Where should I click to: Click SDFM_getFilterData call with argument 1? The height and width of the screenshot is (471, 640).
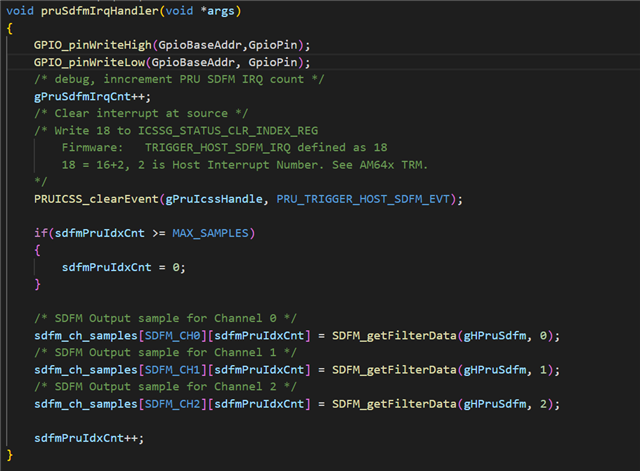pyautogui.click(x=446, y=370)
